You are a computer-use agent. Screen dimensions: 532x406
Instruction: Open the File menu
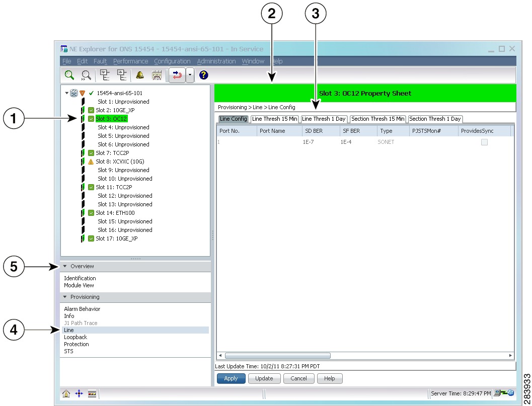[x=67, y=61]
